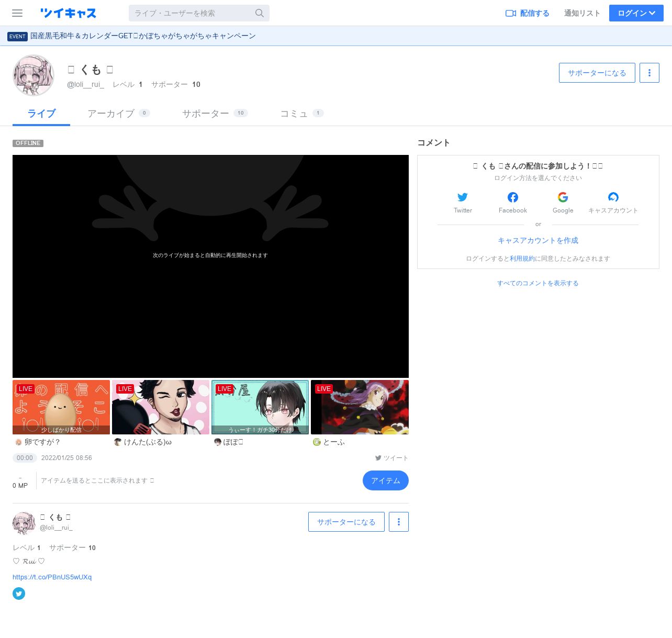Open the profile header more-options menu
This screenshot has width=672, height=638.
tap(649, 73)
